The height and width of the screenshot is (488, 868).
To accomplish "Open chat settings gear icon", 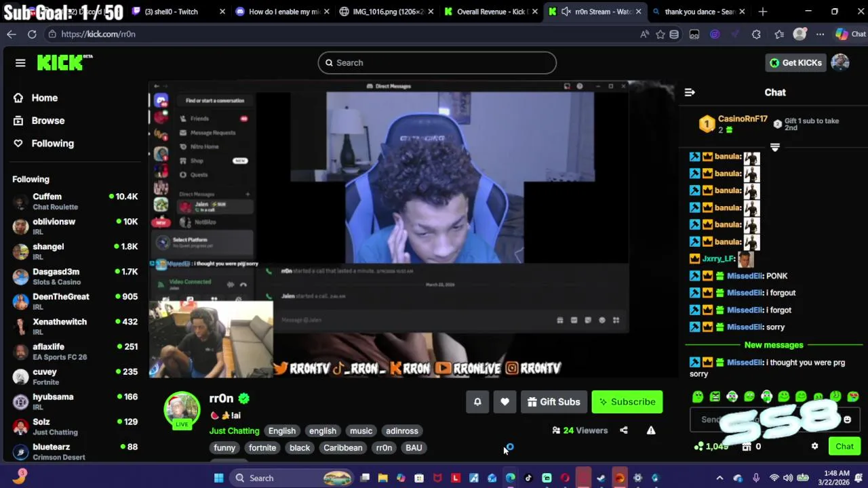I will click(x=814, y=447).
